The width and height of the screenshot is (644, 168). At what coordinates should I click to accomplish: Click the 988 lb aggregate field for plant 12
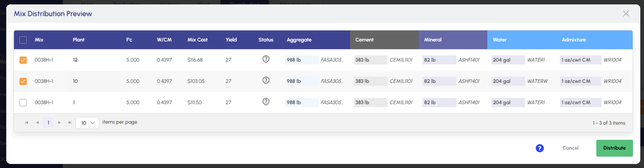[x=301, y=60]
